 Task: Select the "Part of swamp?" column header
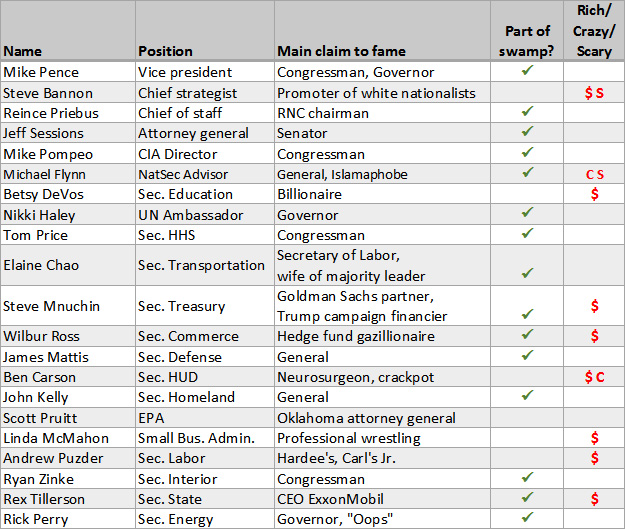(x=527, y=41)
